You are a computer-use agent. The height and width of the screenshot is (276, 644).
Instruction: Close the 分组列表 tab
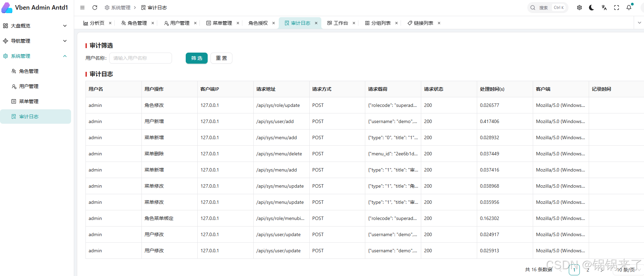pos(396,23)
